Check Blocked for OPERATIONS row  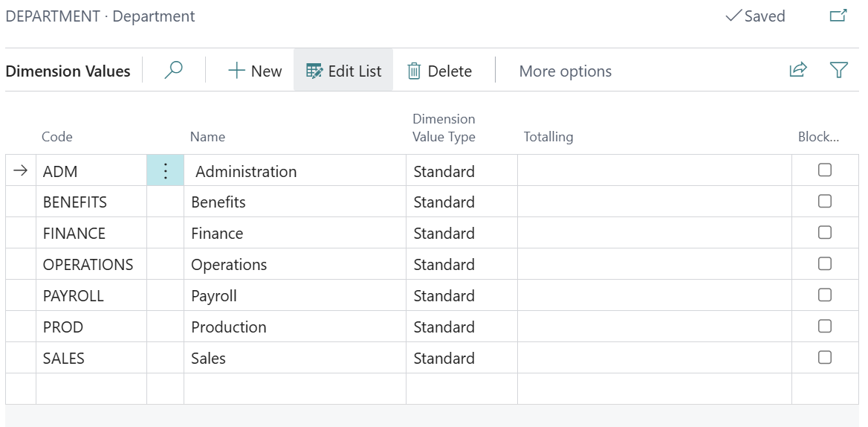click(x=825, y=263)
